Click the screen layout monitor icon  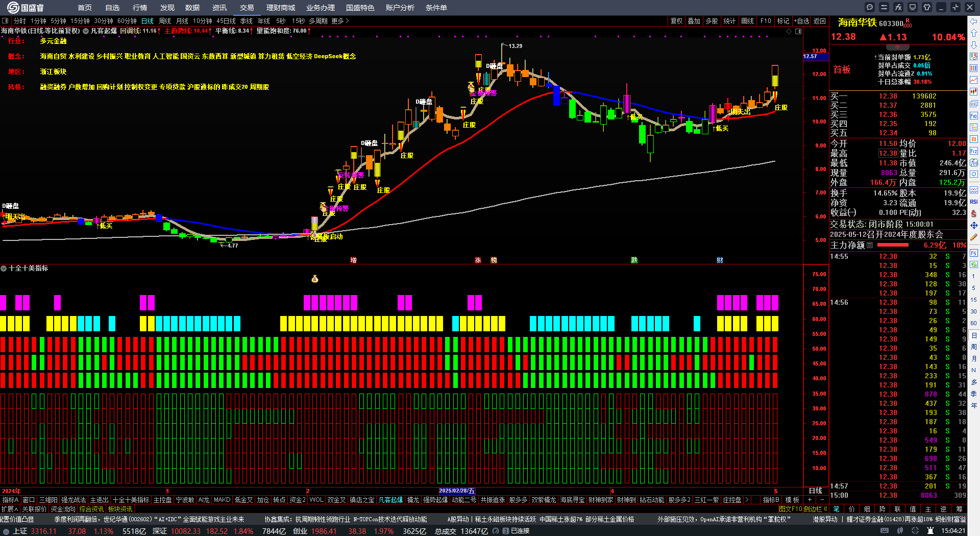pyautogui.click(x=913, y=7)
